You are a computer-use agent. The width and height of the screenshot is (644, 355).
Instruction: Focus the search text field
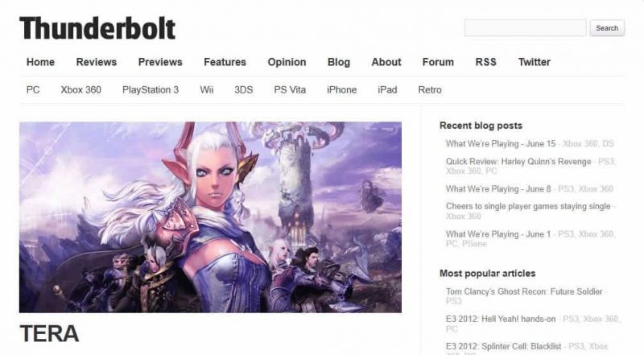point(526,28)
